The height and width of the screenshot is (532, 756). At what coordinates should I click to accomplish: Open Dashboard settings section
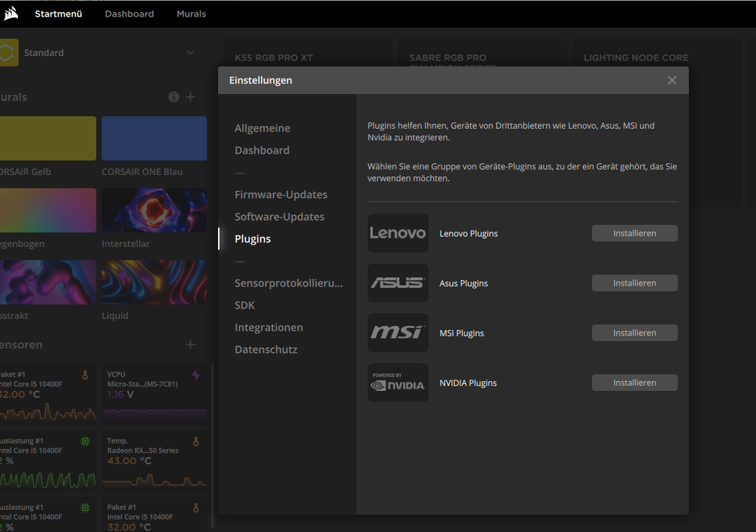[x=262, y=150]
